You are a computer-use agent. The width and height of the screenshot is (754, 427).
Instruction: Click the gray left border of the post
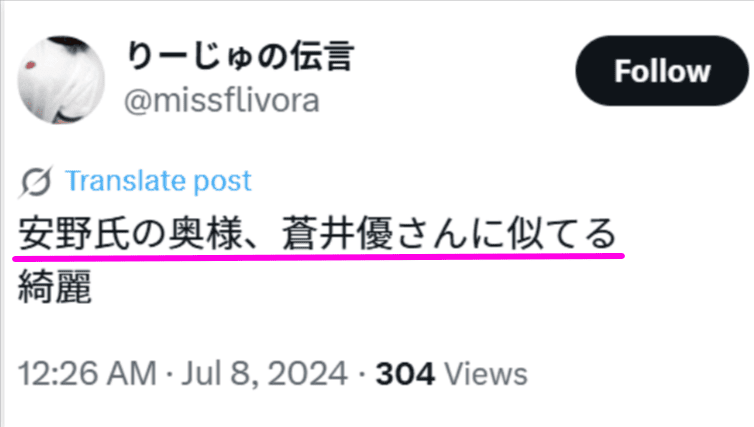1,214
